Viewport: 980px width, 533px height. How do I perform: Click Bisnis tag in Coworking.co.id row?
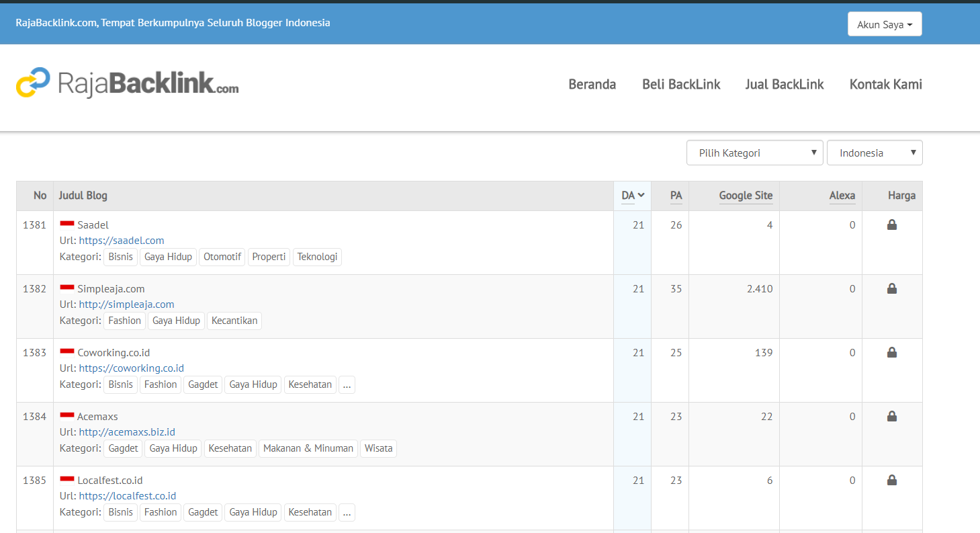[x=121, y=384]
